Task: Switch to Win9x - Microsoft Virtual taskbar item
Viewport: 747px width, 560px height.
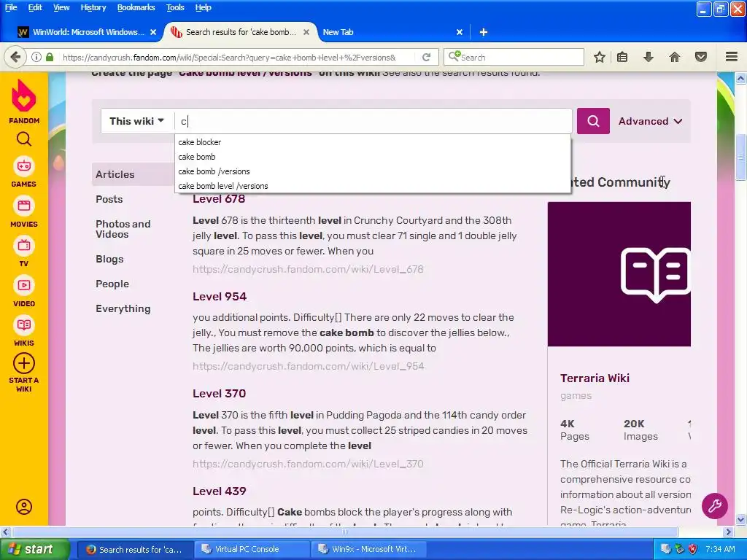Action: pyautogui.click(x=368, y=549)
